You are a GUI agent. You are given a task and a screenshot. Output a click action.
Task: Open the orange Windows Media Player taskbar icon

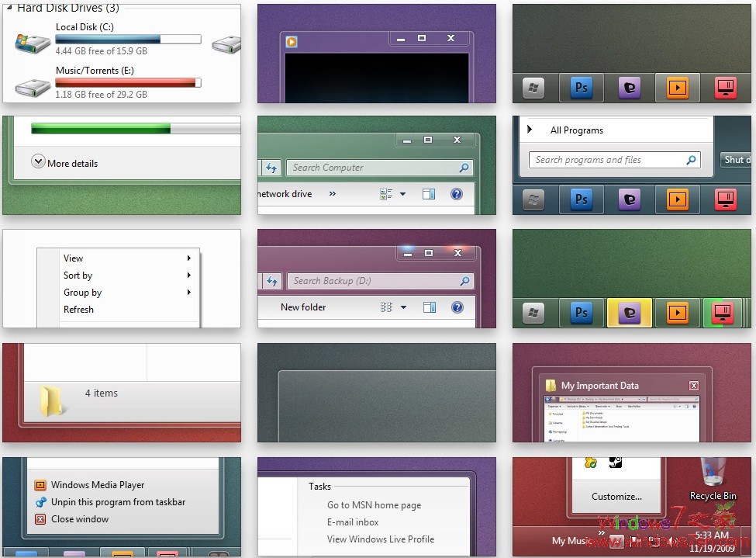[x=678, y=88]
